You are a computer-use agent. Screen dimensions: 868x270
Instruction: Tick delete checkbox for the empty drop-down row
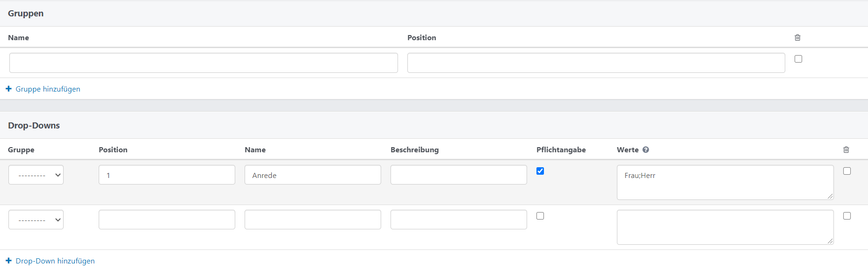[x=847, y=216]
